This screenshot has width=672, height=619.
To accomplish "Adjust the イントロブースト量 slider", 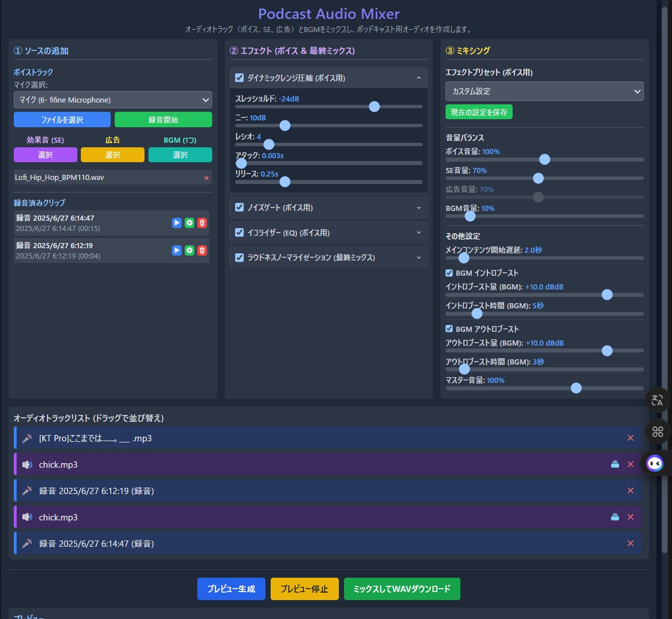I will (607, 295).
